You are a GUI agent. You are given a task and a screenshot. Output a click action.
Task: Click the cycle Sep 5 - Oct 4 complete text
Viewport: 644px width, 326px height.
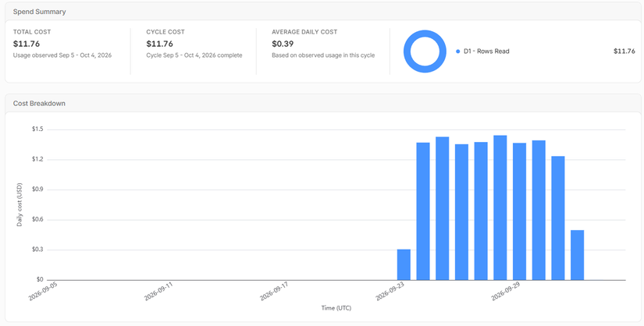point(194,55)
